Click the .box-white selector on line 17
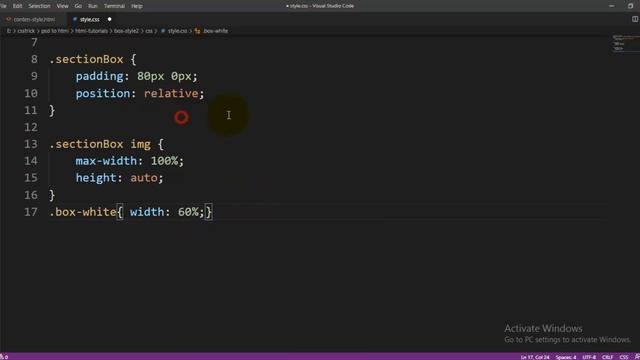The image size is (640, 360). (83, 212)
